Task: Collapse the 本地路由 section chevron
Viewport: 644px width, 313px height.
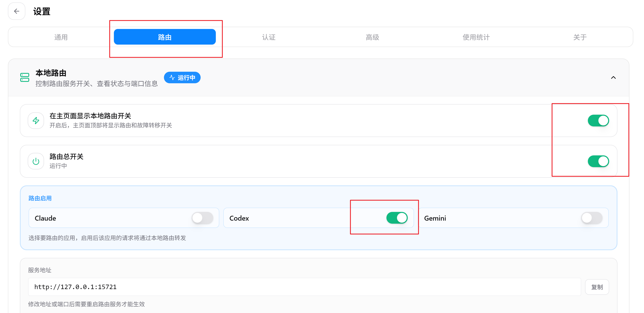Action: tap(613, 78)
